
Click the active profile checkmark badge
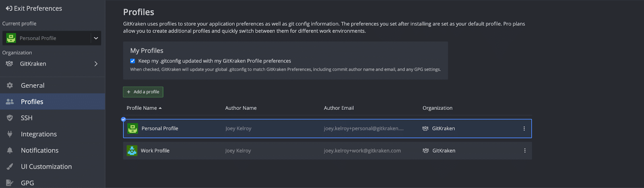pos(124,119)
